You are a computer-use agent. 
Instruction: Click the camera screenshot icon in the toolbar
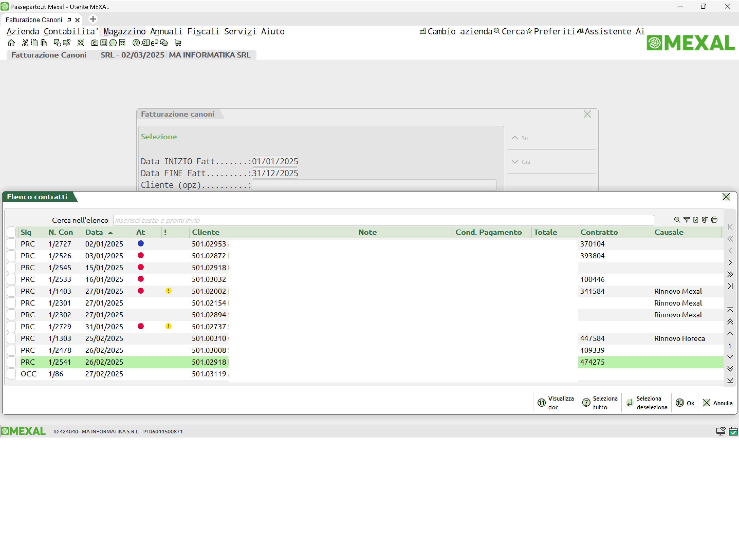tap(95, 43)
